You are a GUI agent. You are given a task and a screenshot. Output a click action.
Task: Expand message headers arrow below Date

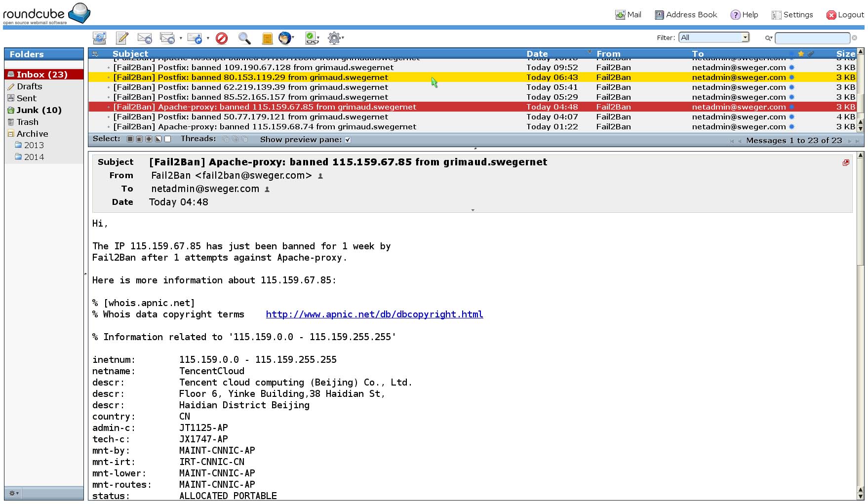(473, 210)
